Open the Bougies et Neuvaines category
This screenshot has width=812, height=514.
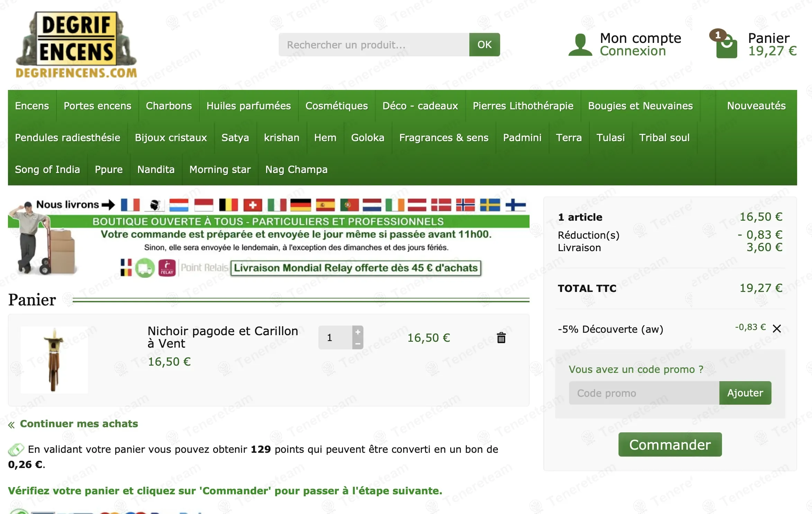[640, 106]
